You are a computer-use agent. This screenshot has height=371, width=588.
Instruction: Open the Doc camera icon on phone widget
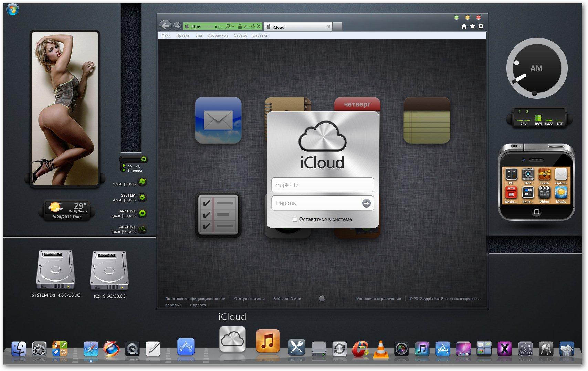[528, 174]
